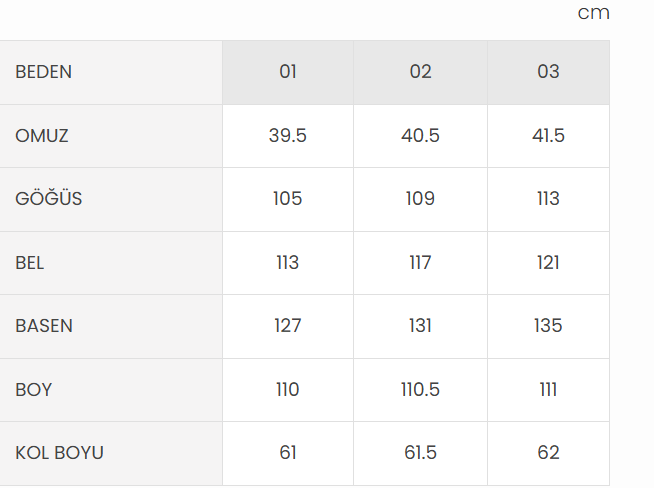Click the OMUZ row label
The width and height of the screenshot is (654, 488).
click(x=42, y=136)
